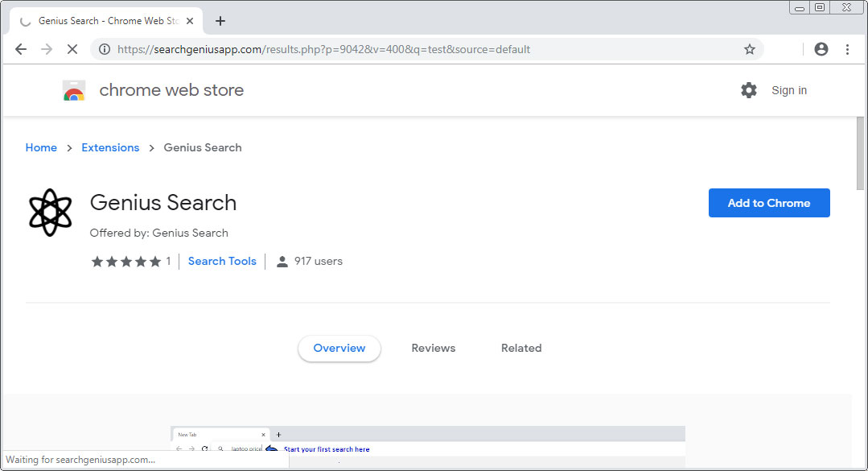This screenshot has height=471, width=868.
Task: Open the Search Tools category link
Action: pos(222,261)
